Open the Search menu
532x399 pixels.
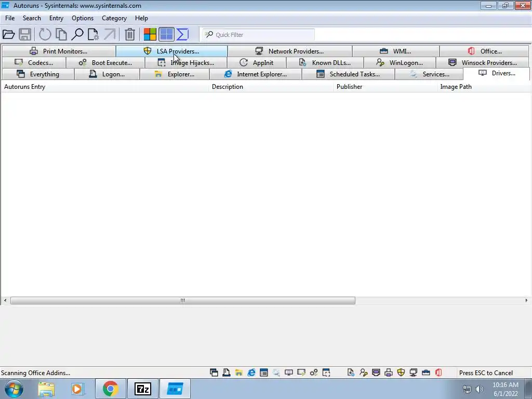(x=32, y=18)
